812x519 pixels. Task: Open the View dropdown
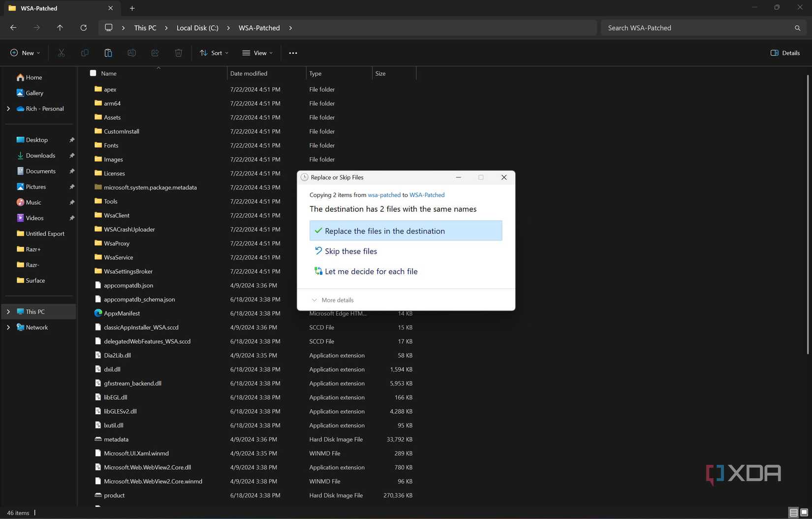[257, 53]
